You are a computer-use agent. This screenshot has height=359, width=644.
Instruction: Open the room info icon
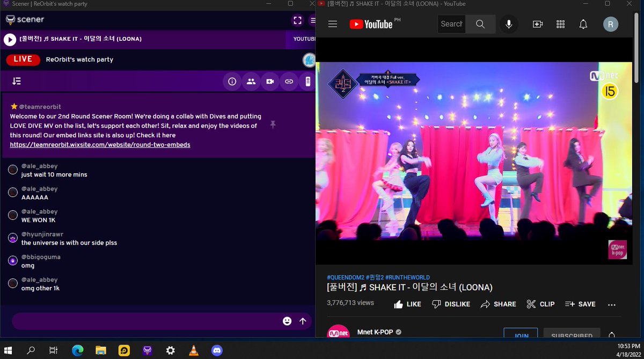(232, 82)
